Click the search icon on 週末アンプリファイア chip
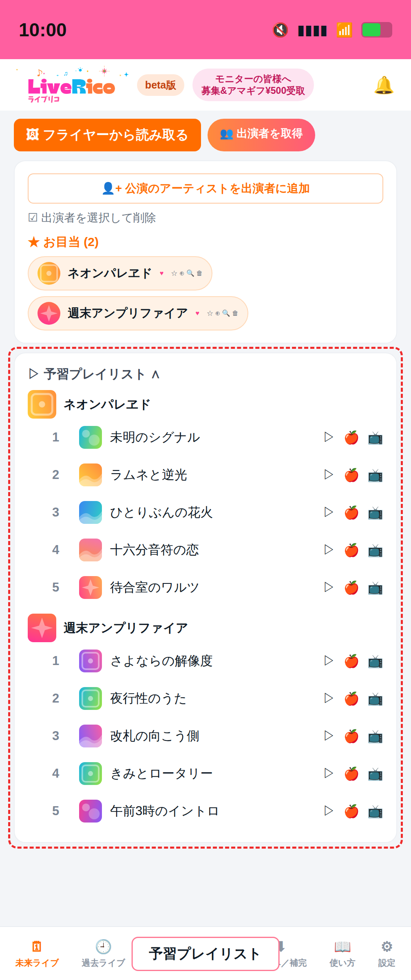The height and width of the screenshot is (980, 411). (x=226, y=313)
